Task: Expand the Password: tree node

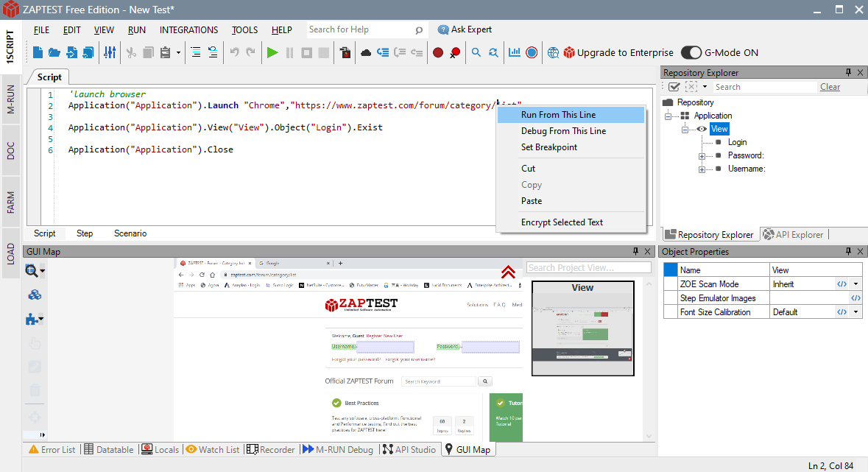Action: point(702,155)
